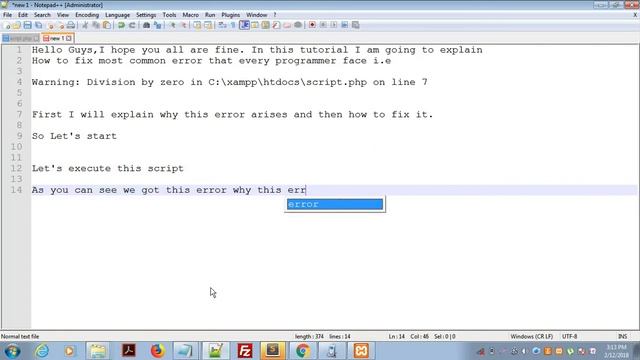This screenshot has height=360, width=640.
Task: Toggle the Document Map panel icon
Action: (x=265, y=25)
